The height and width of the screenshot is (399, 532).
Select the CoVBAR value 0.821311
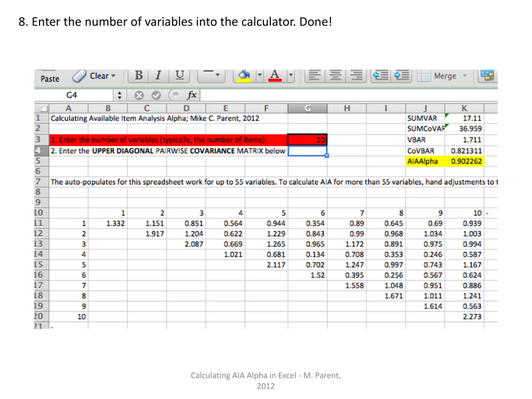[464, 151]
